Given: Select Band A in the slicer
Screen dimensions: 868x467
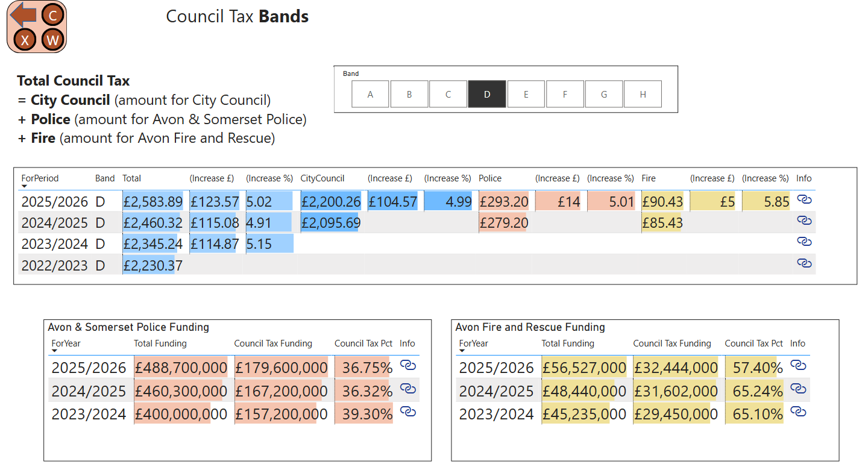Looking at the screenshot, I should tap(370, 95).
